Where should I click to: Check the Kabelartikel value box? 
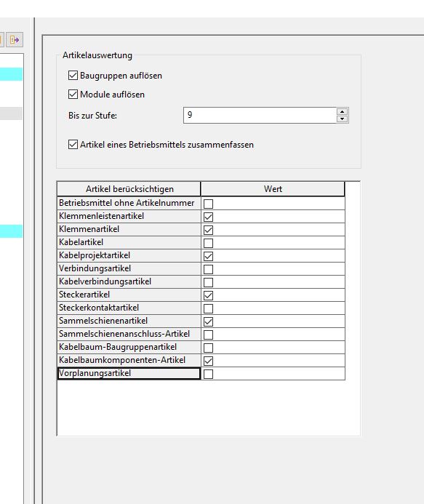coord(208,243)
